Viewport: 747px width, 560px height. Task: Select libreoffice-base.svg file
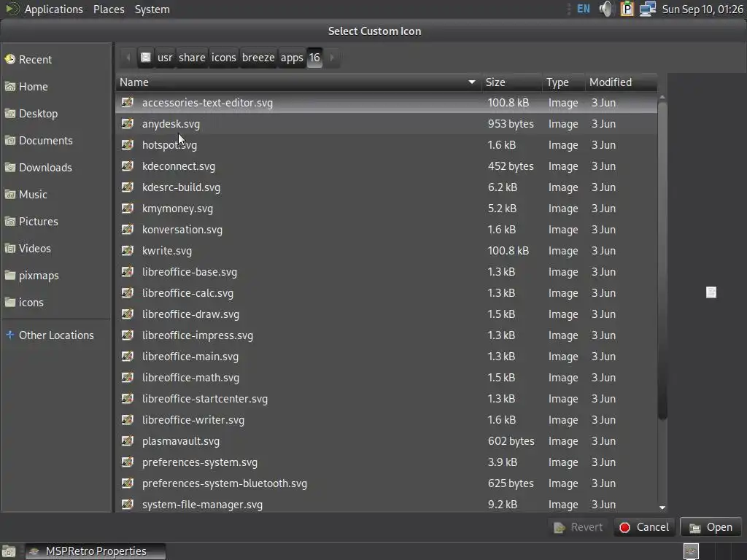[x=387, y=272]
